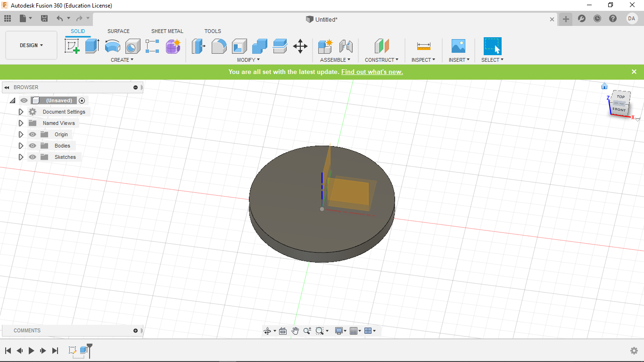Screen dimensions: 644x362
Task: Select the Untitled* document tab
Action: [322, 19]
